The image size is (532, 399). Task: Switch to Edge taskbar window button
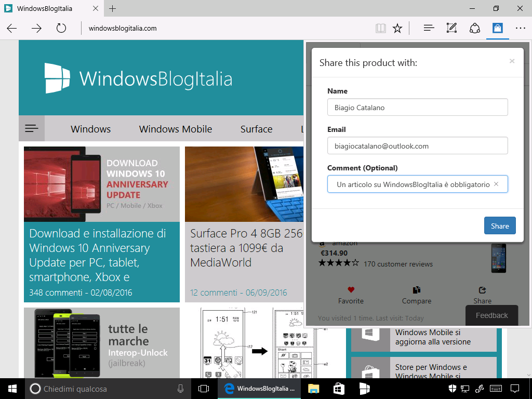(259, 389)
